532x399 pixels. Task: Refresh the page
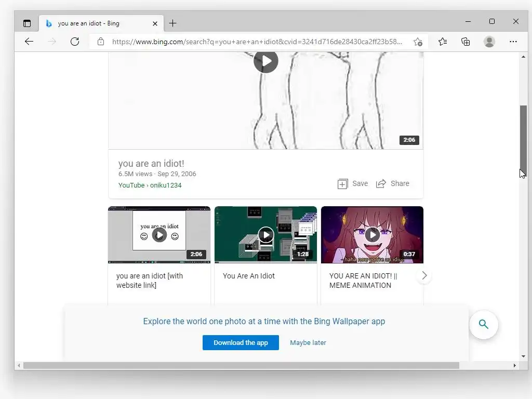pos(75,42)
